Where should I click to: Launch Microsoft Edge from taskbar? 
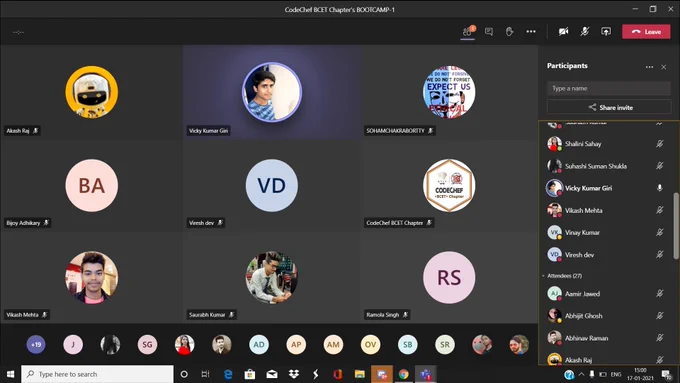point(228,374)
